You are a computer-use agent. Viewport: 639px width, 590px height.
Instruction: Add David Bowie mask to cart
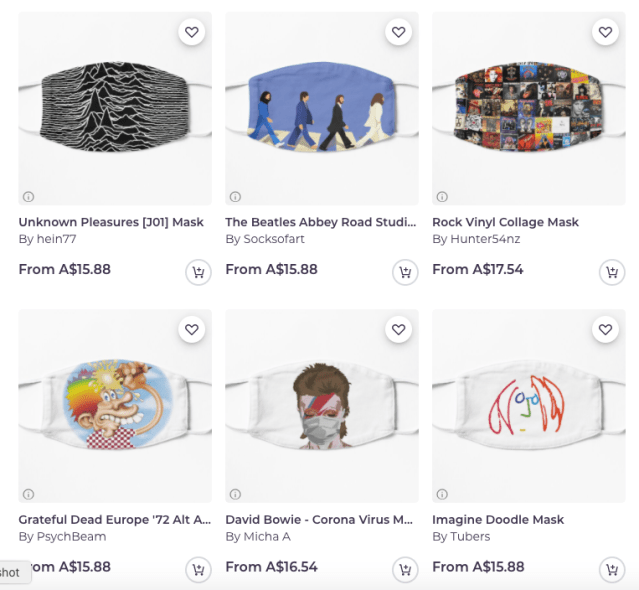tap(405, 570)
